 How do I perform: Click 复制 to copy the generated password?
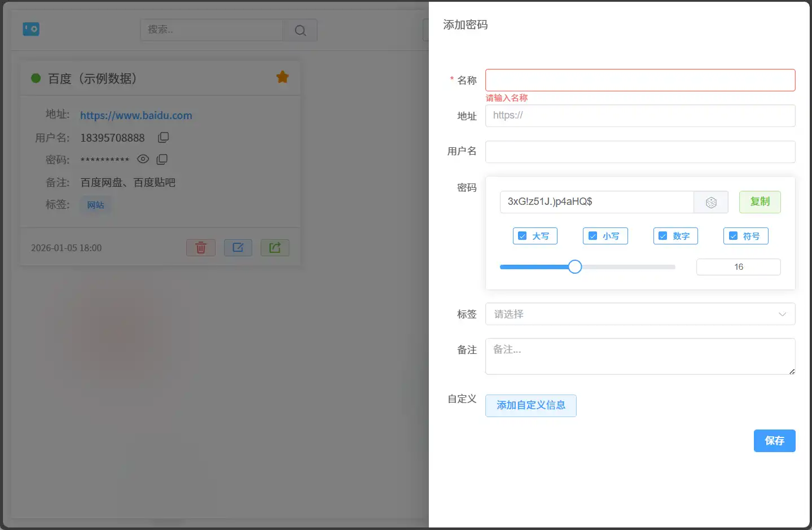(760, 202)
